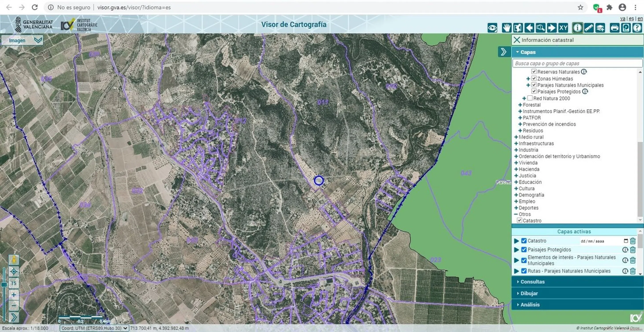This screenshot has height=332, width=644.
Task: Open the eye view options icon
Action: tap(492, 28)
